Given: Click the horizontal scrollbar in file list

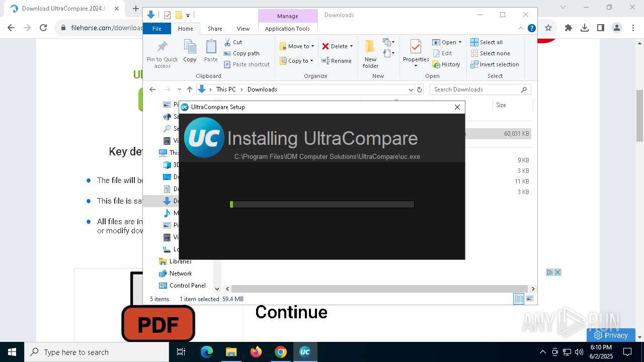Looking at the screenshot, I should (x=379, y=289).
